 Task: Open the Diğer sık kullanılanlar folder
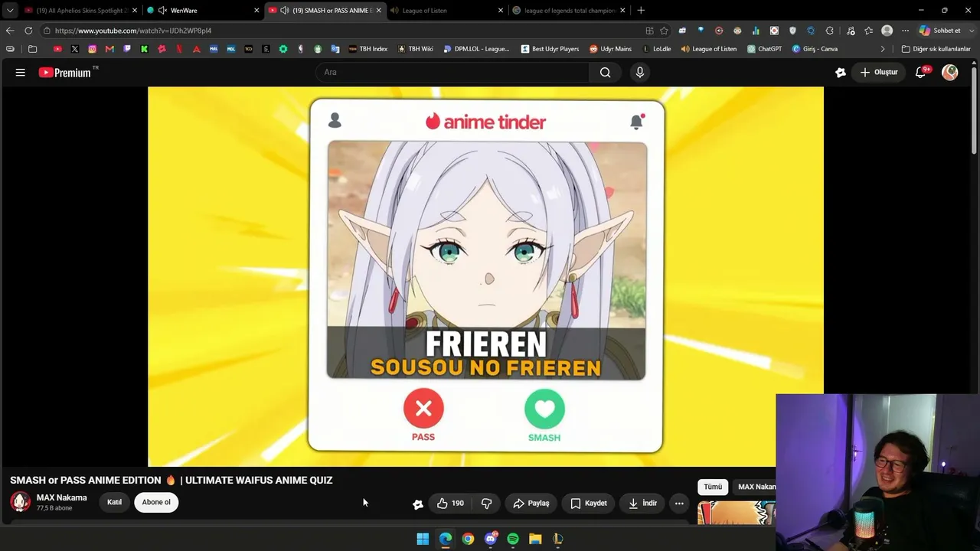936,49
